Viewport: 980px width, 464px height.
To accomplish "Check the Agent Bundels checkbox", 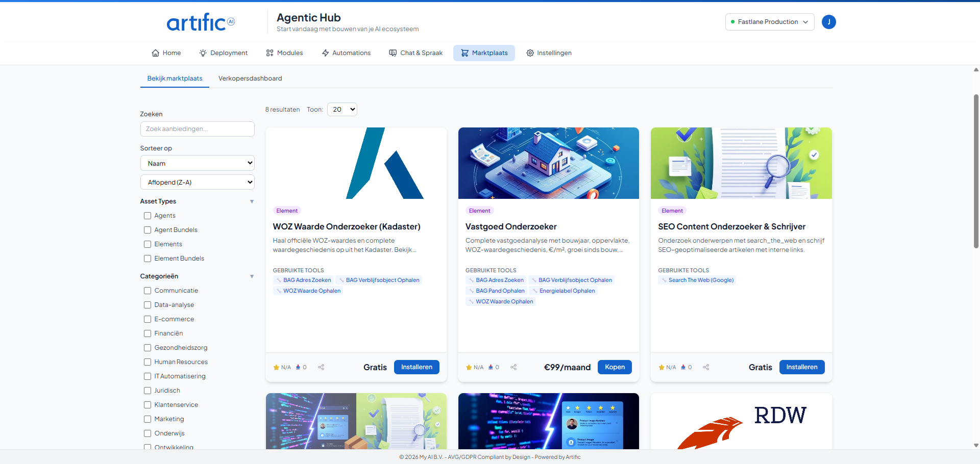I will click(148, 230).
